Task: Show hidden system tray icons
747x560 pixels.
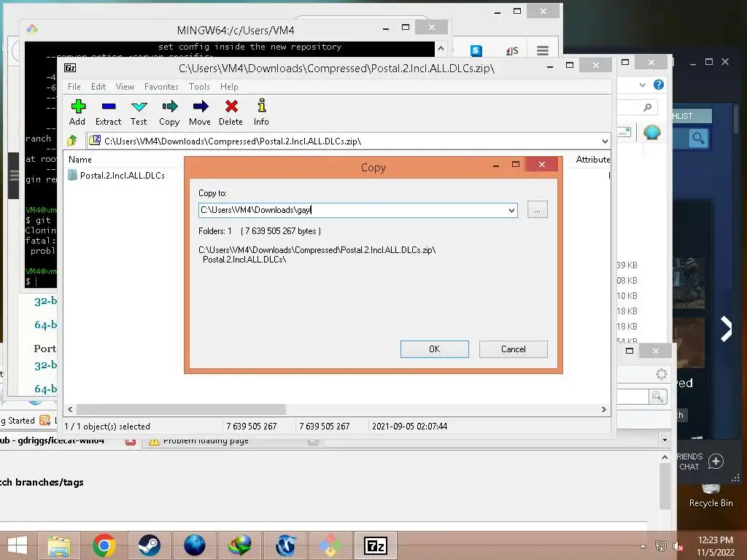Action: [643, 546]
